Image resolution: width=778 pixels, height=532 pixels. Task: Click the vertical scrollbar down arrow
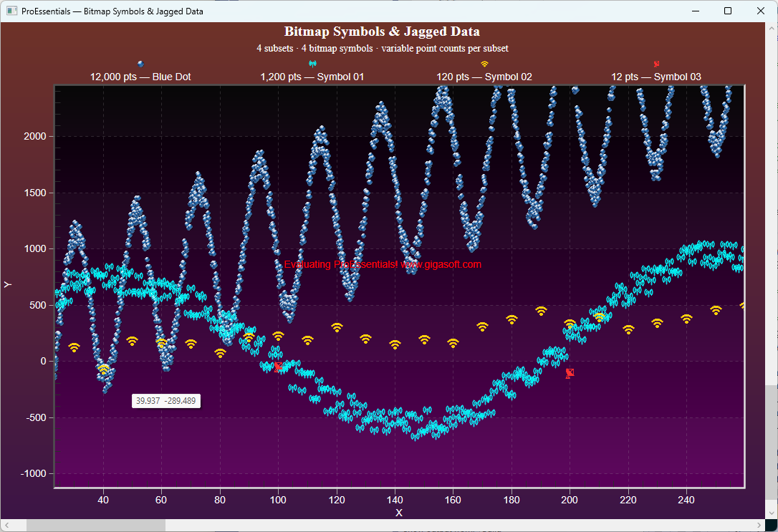[x=772, y=513]
